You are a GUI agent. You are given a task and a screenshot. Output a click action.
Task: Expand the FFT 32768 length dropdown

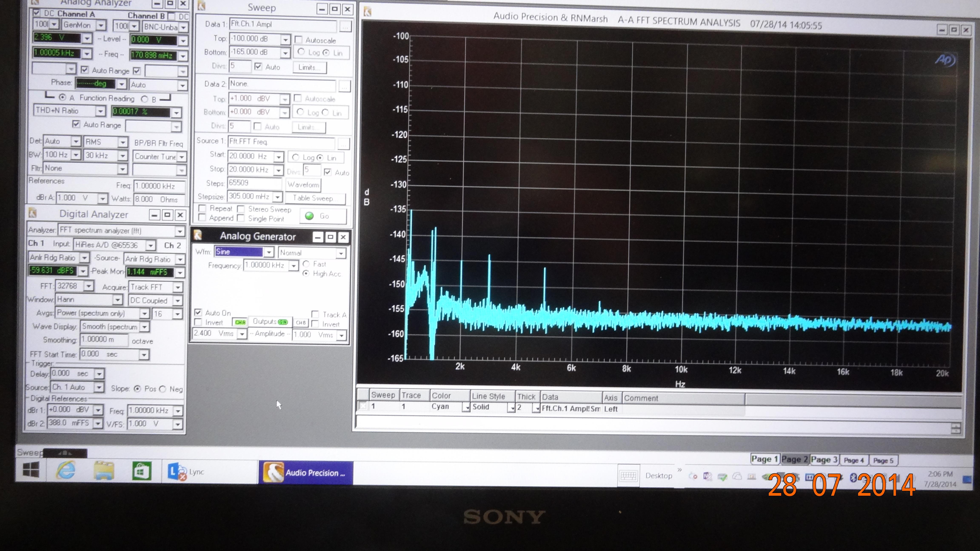click(x=89, y=286)
